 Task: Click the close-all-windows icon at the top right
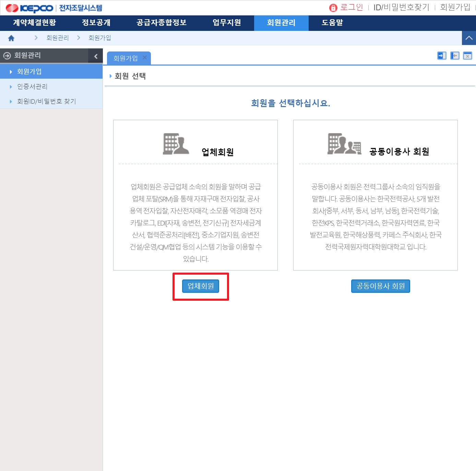point(467,55)
